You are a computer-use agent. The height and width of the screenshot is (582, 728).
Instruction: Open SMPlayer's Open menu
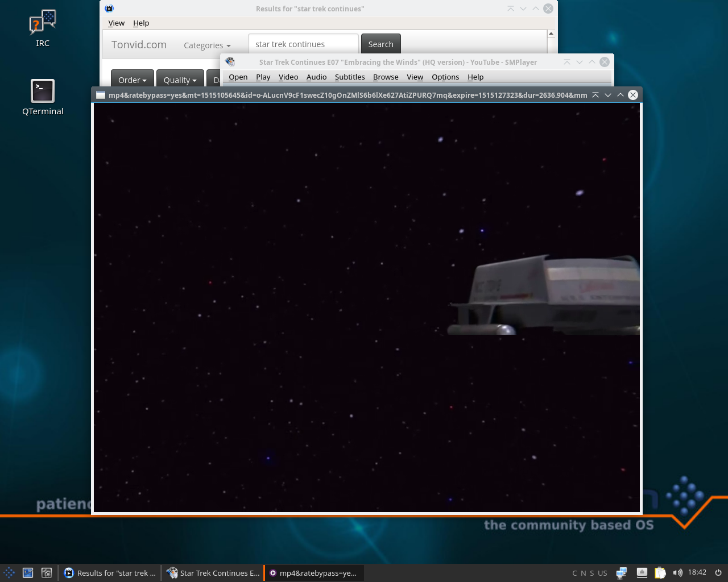(x=238, y=77)
